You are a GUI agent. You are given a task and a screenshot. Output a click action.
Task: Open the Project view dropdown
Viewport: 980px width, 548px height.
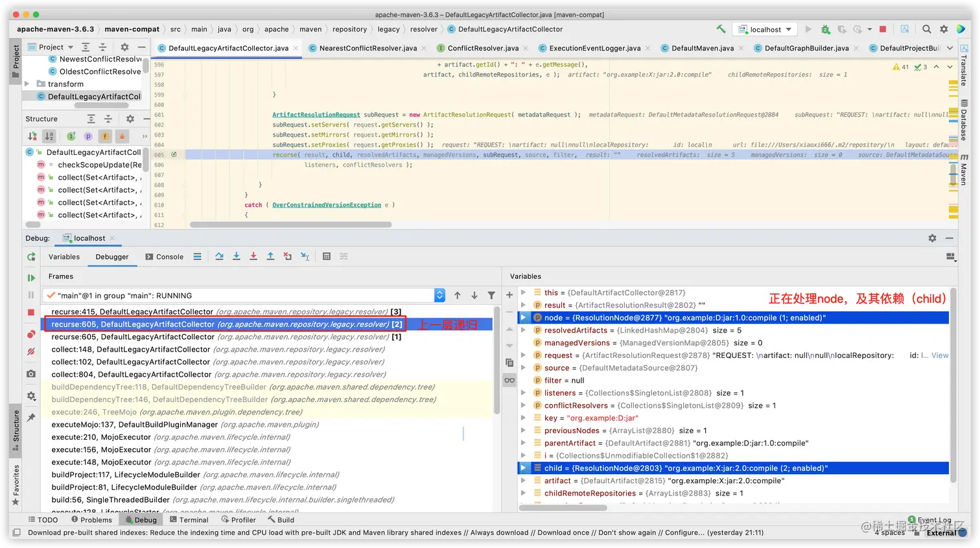point(51,47)
